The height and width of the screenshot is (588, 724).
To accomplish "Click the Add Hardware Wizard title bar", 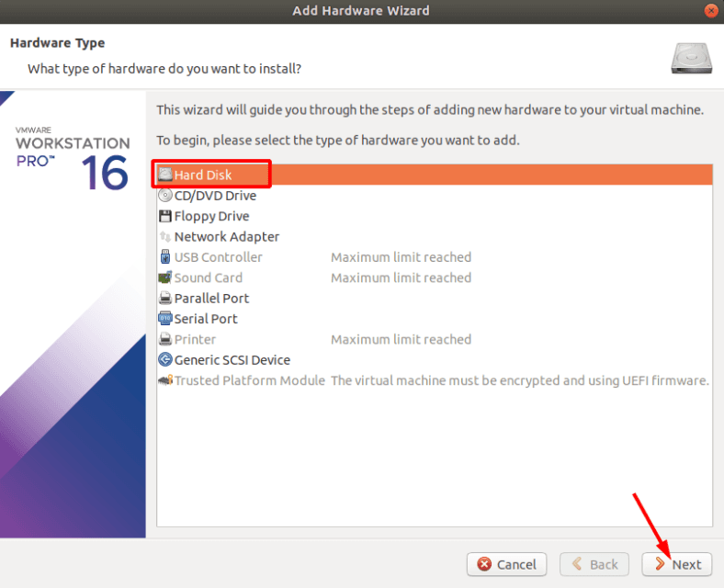I will pyautogui.click(x=360, y=11).
